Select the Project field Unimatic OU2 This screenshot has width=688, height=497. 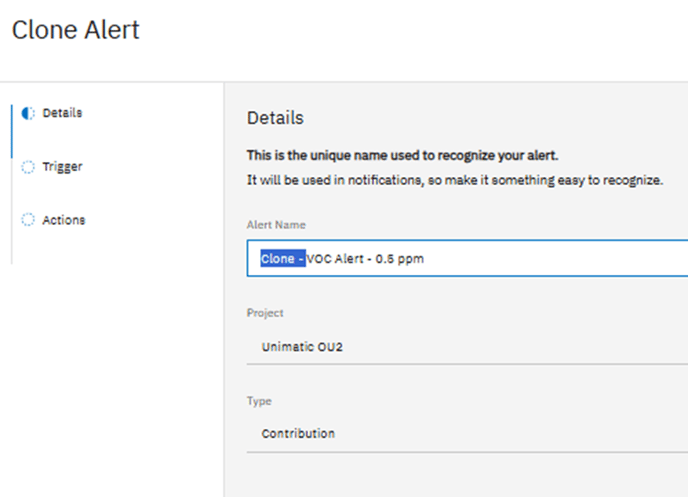tap(299, 346)
